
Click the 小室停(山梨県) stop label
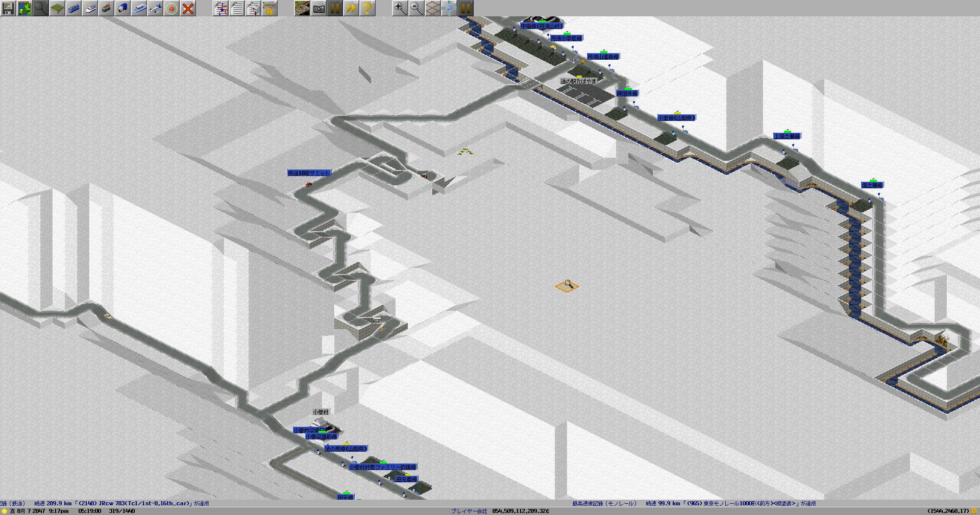coord(676,118)
